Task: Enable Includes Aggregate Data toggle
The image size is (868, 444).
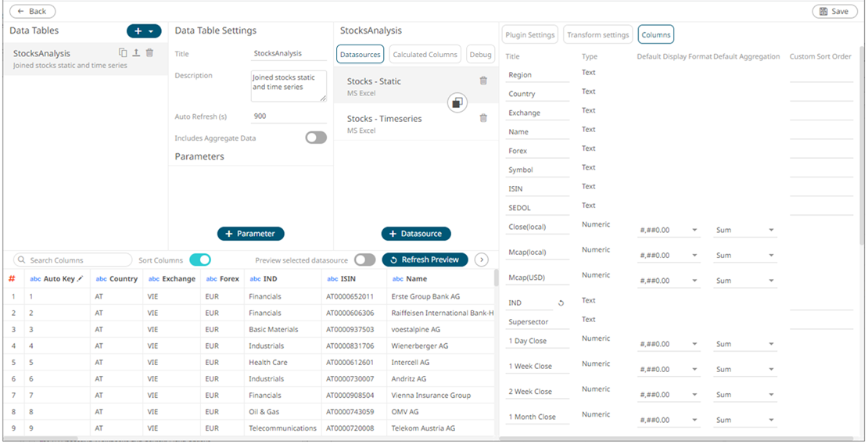Action: click(x=316, y=138)
